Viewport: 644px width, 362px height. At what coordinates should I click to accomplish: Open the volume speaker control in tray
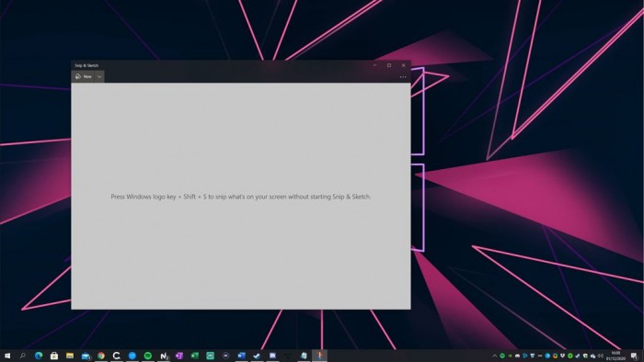(x=601, y=356)
